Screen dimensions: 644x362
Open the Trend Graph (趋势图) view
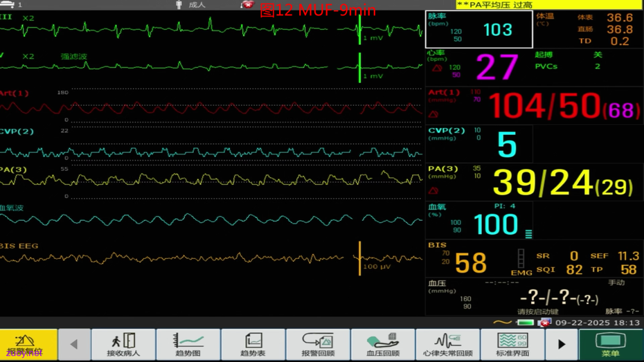coord(188,344)
